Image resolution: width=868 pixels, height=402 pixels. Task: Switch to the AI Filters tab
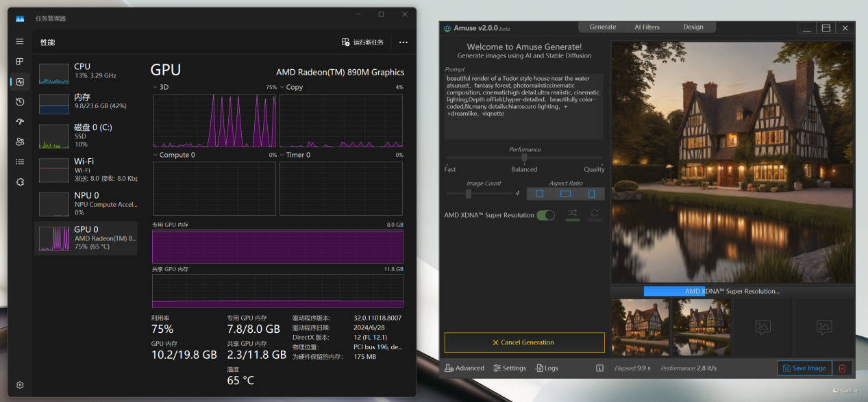tap(647, 27)
